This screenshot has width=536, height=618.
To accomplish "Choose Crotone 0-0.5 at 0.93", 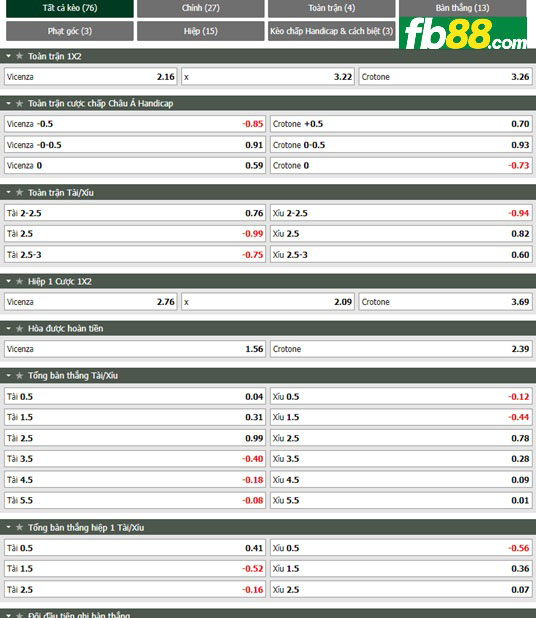I will [401, 145].
